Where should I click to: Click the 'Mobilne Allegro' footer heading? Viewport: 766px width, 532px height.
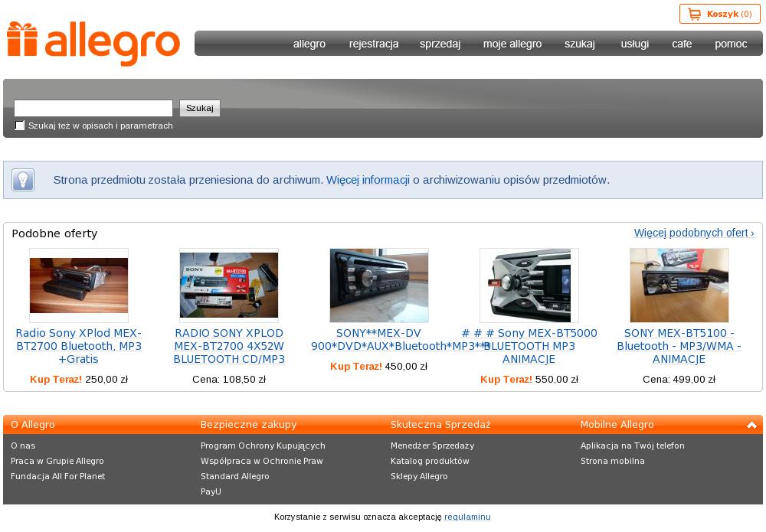(x=617, y=425)
